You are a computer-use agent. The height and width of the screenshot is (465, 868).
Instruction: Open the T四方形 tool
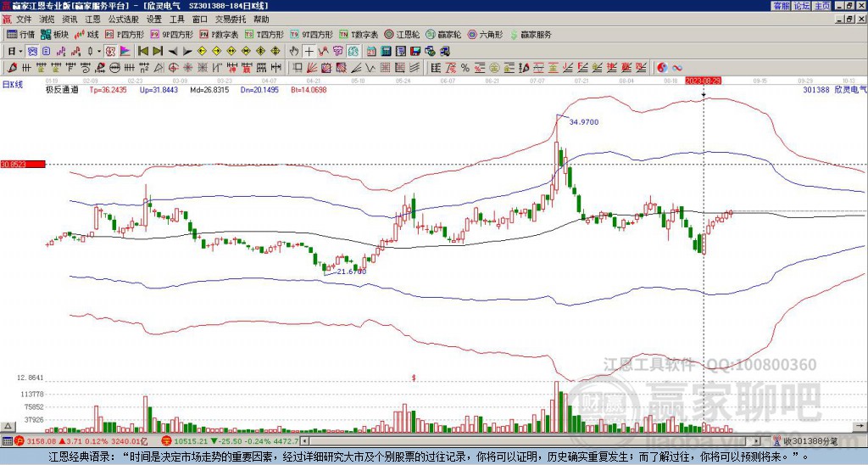264,35
